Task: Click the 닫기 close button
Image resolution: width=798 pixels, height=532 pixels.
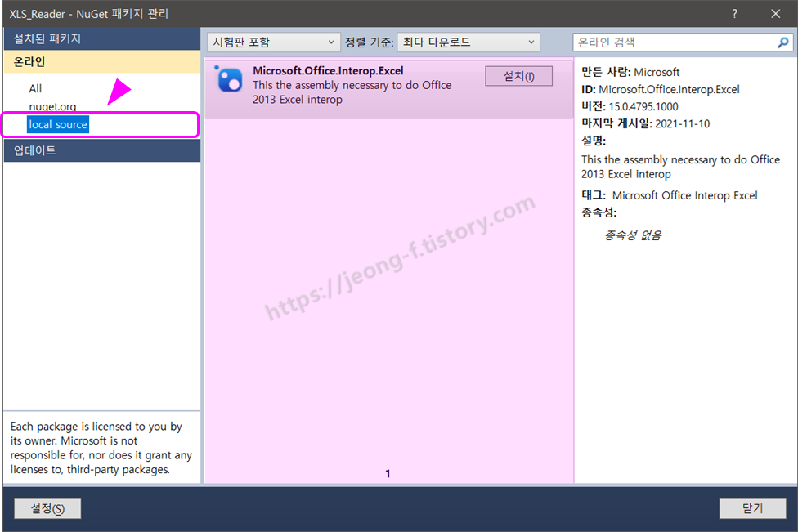Action: pos(752,508)
